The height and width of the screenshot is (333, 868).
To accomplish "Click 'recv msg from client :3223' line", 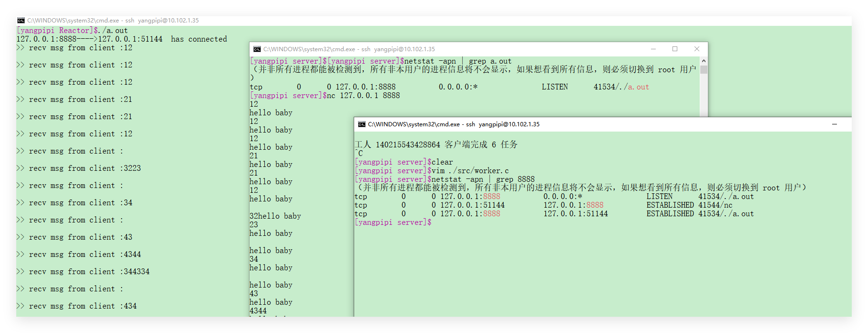I will (79, 168).
